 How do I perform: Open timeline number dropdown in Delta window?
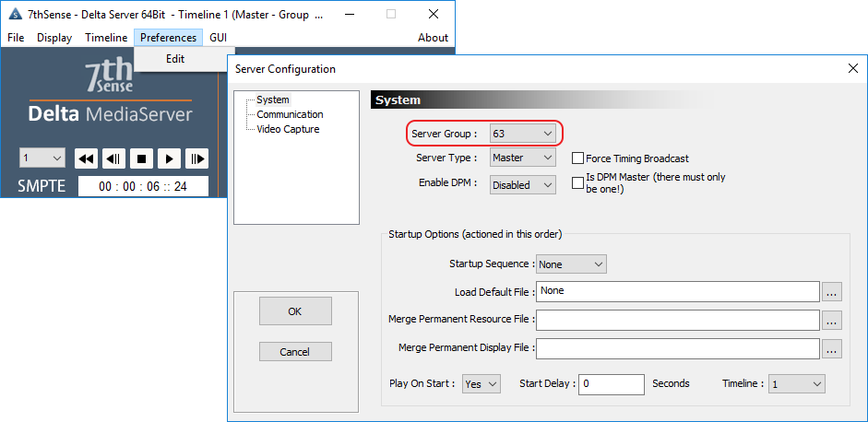pos(42,158)
